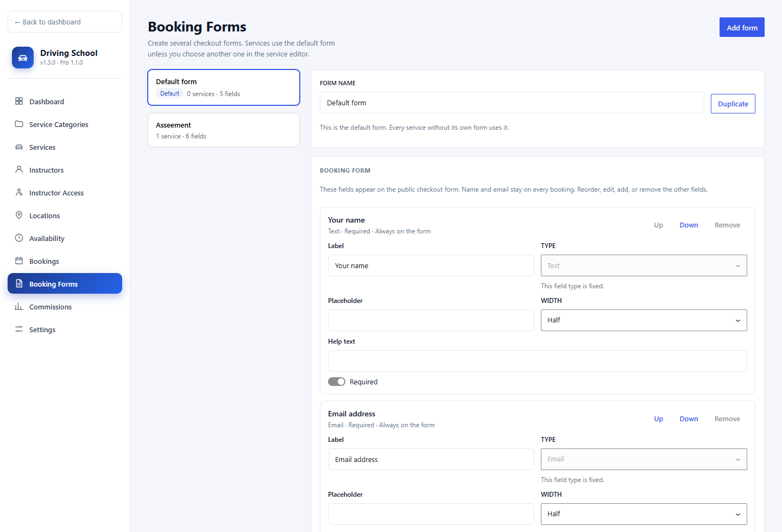Image resolution: width=782 pixels, height=532 pixels.
Task: Click the Driving School car logo icon
Action: pyautogui.click(x=23, y=58)
